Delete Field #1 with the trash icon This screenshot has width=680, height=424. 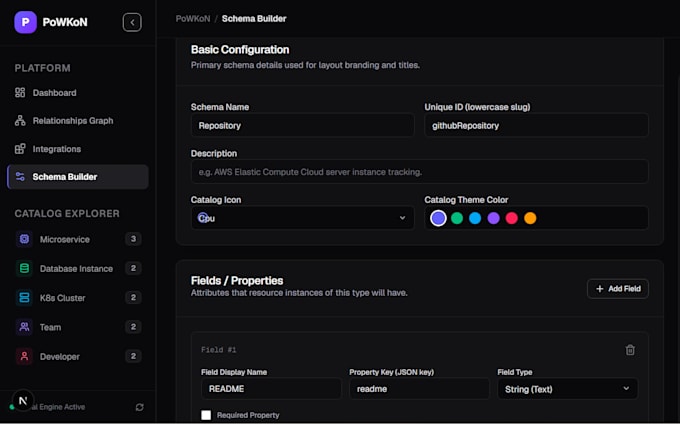point(630,350)
